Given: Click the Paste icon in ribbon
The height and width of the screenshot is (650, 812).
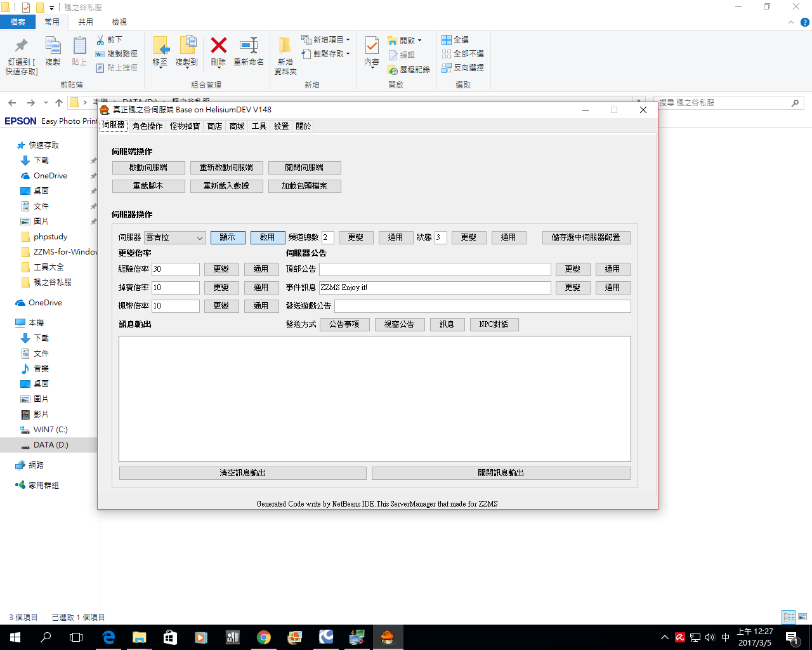Looking at the screenshot, I should point(79,45).
